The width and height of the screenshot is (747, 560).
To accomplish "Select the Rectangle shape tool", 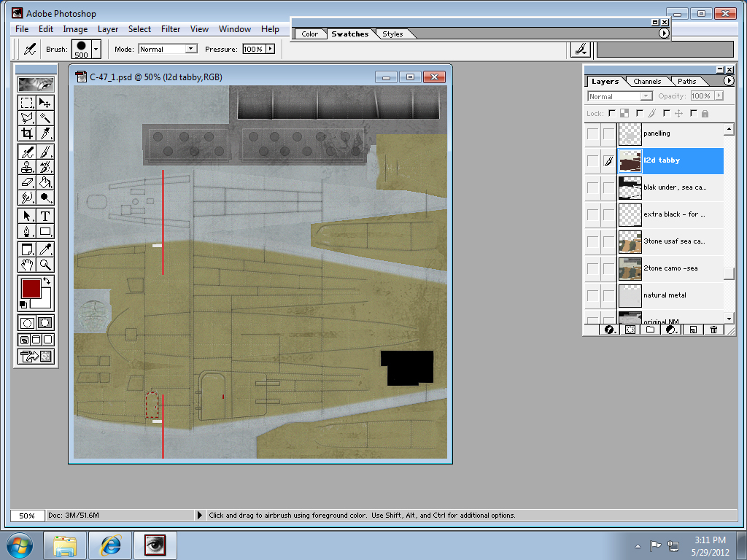I will [44, 231].
